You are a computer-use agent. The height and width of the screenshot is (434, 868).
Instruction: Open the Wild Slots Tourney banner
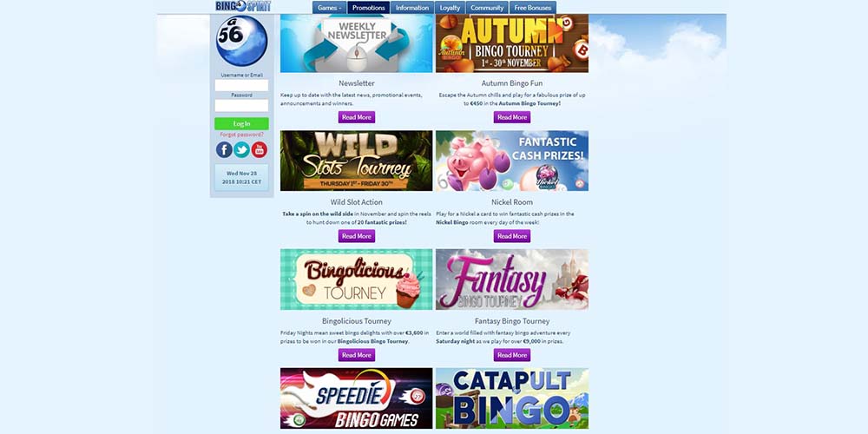(357, 161)
